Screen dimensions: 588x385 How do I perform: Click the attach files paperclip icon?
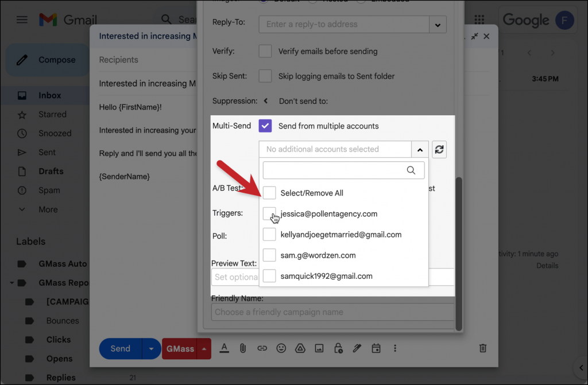[x=243, y=348]
